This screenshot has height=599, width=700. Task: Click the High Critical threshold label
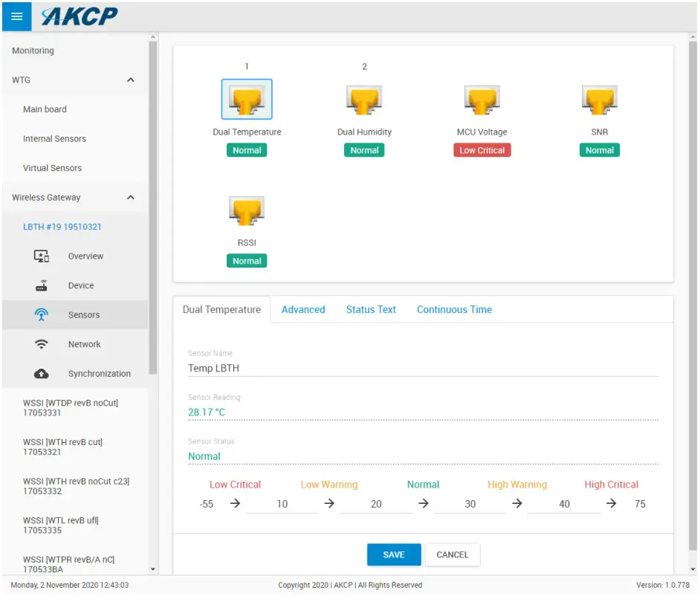(611, 485)
